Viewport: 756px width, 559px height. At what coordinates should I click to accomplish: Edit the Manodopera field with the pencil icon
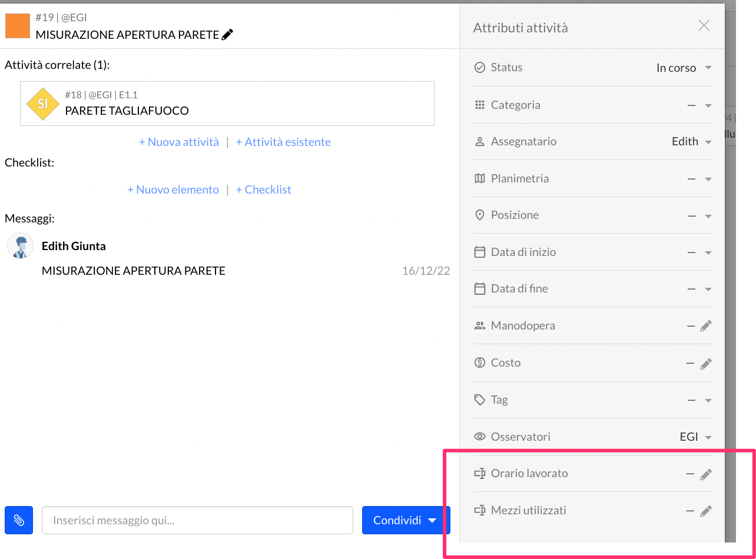706,326
